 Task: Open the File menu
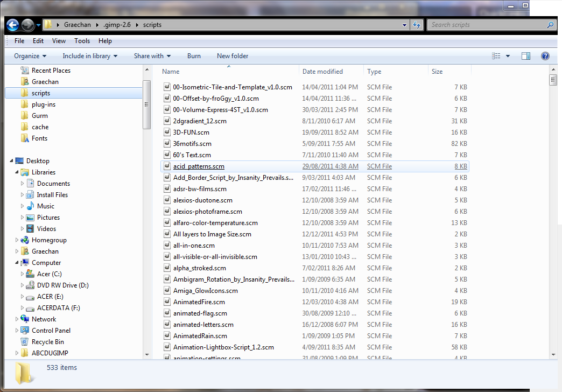click(x=19, y=41)
